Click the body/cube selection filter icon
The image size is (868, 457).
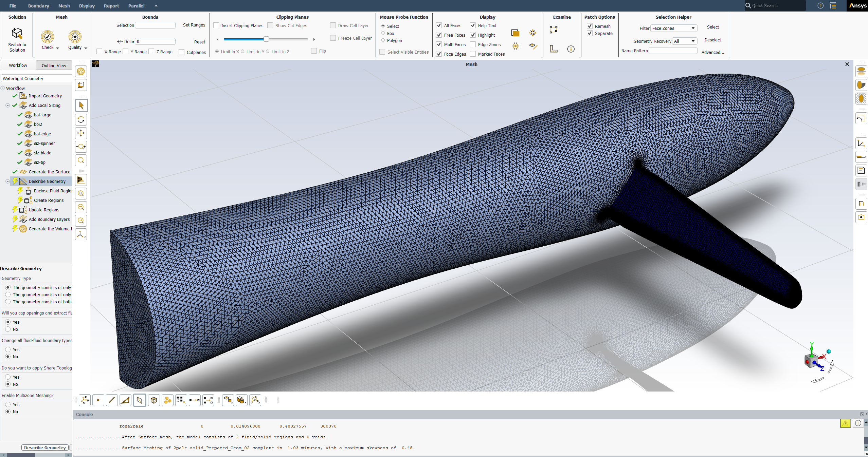click(154, 400)
